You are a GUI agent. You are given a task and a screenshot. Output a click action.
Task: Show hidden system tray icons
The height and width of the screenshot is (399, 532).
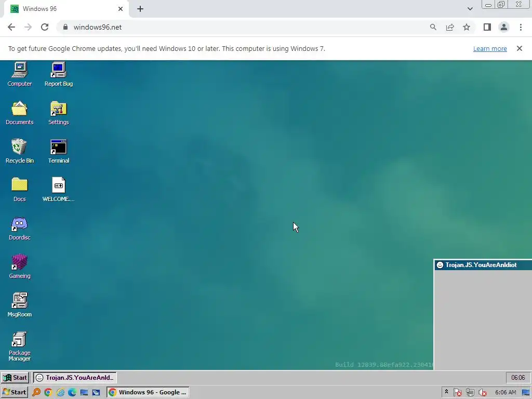[446, 392]
